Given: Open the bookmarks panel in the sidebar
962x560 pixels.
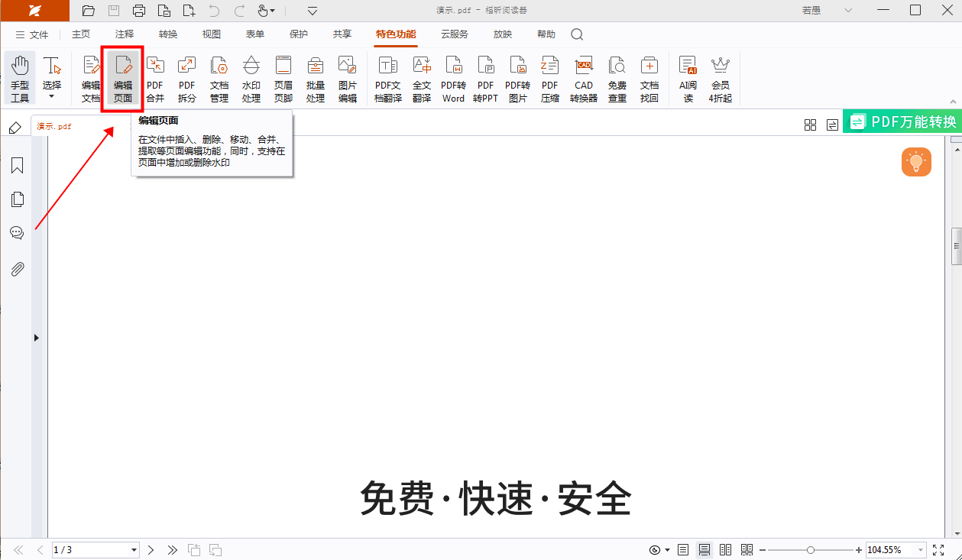Looking at the screenshot, I should [x=17, y=166].
